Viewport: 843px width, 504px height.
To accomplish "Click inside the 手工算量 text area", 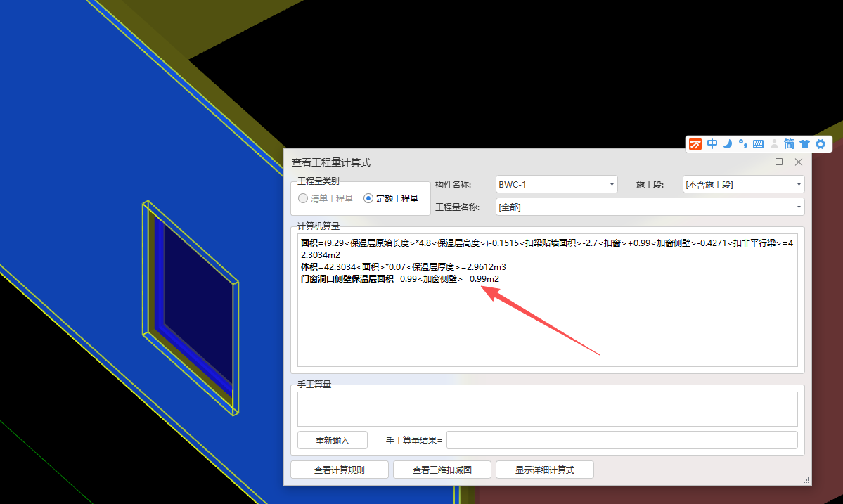I will click(547, 409).
